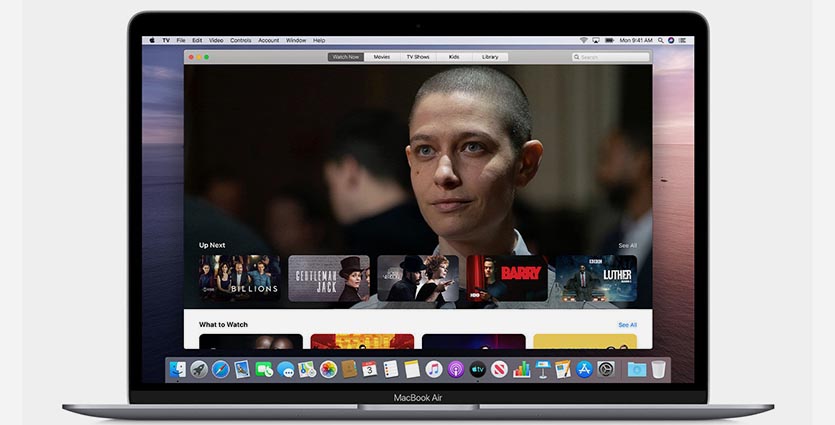Open the Apple TV app in the dock

pos(477,369)
